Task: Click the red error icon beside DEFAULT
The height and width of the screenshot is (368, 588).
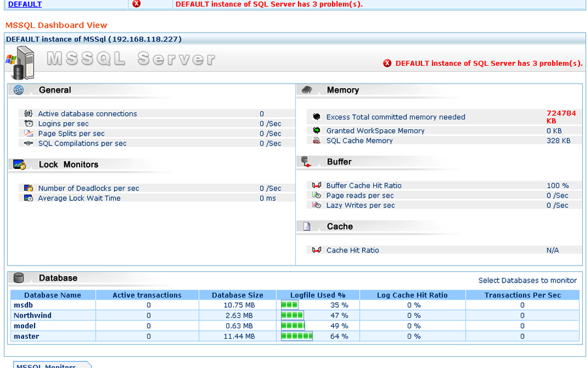Action: pos(137,4)
